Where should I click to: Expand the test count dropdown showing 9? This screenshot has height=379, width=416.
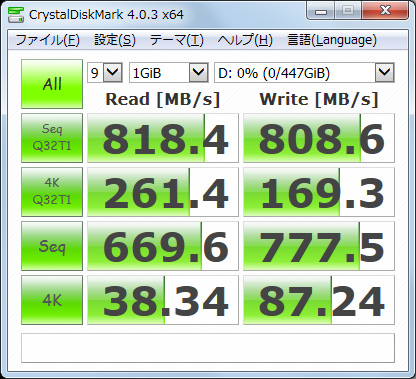(105, 72)
